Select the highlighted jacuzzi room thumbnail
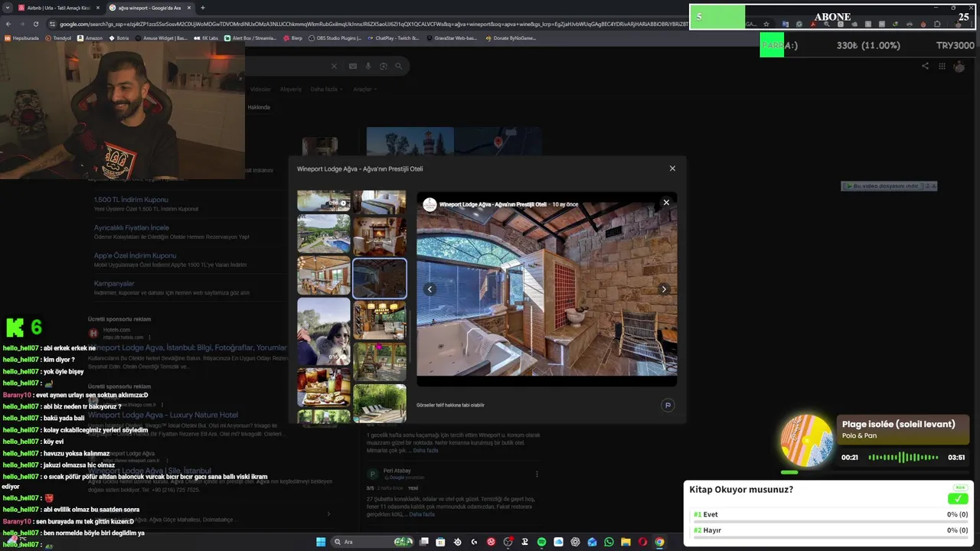 coord(380,278)
